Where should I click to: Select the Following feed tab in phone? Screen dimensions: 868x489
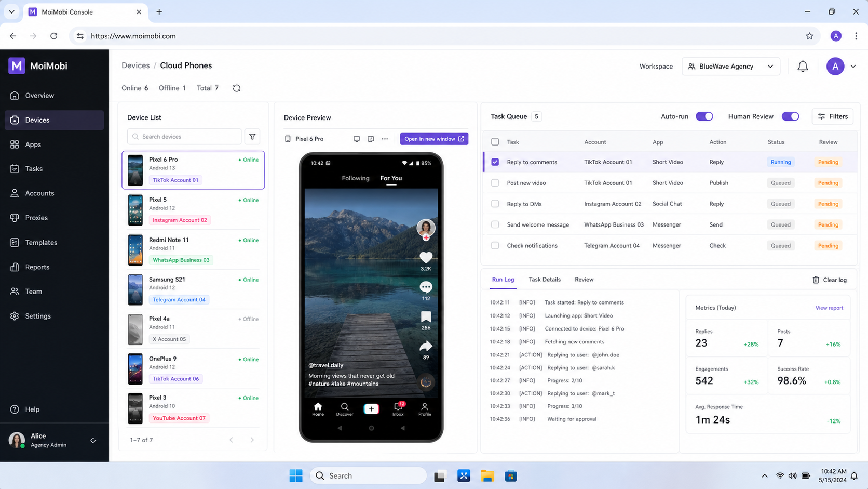click(355, 178)
